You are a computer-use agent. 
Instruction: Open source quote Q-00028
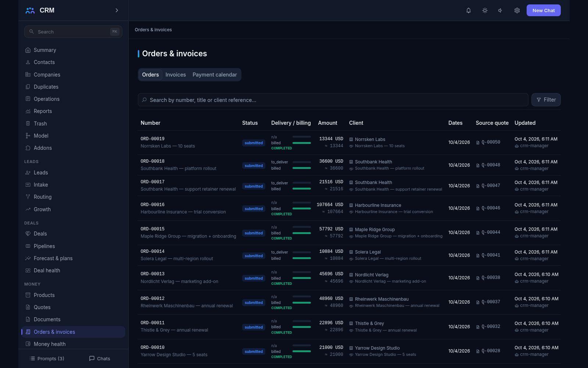coord(488,351)
